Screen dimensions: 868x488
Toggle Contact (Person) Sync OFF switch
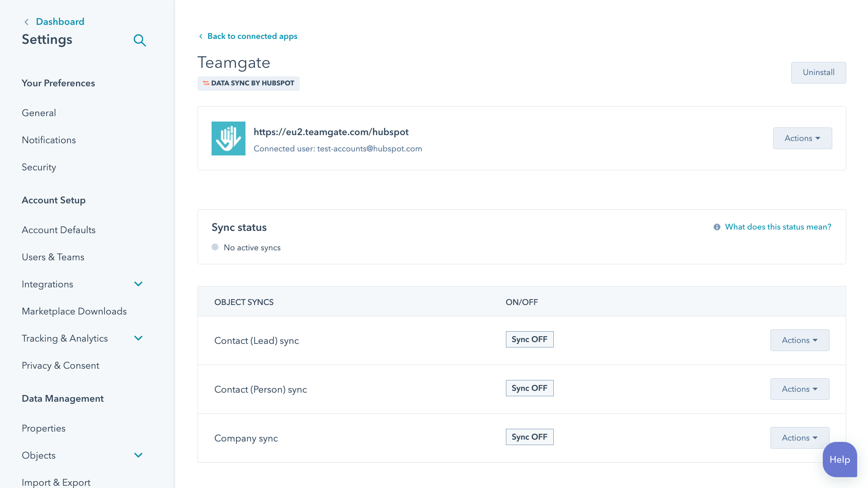point(529,388)
